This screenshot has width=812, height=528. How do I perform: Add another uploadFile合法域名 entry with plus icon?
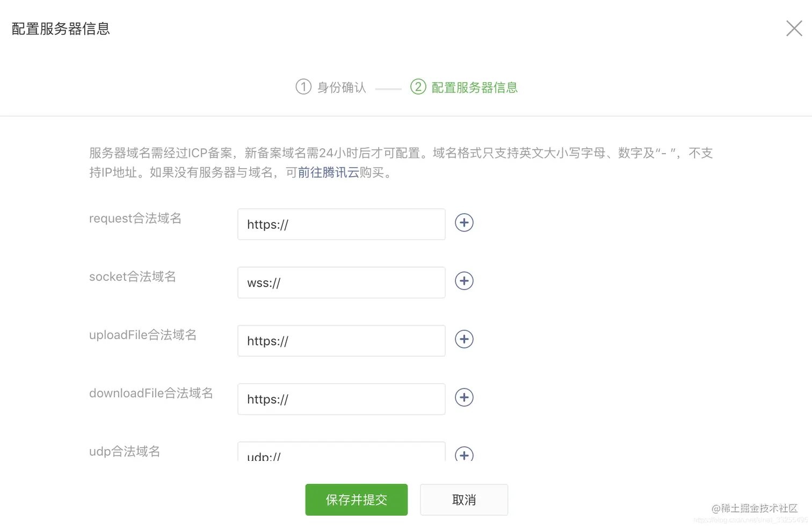[x=463, y=339]
